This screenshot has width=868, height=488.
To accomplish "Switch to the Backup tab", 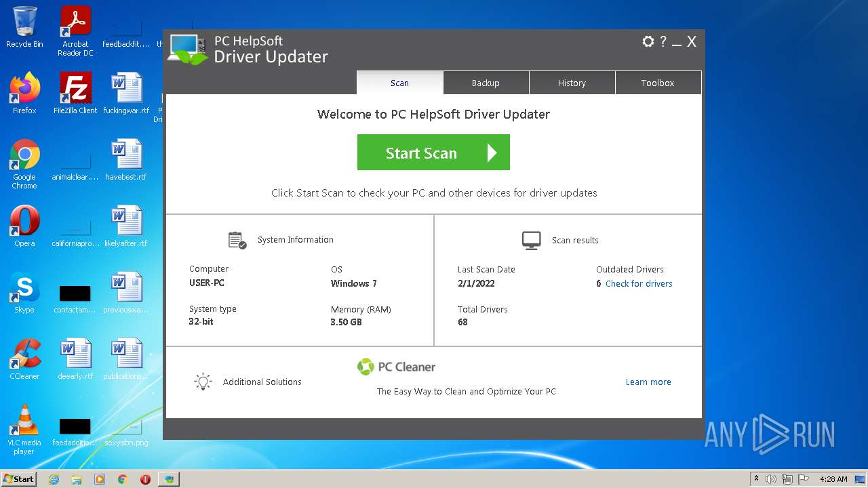I will (x=486, y=83).
